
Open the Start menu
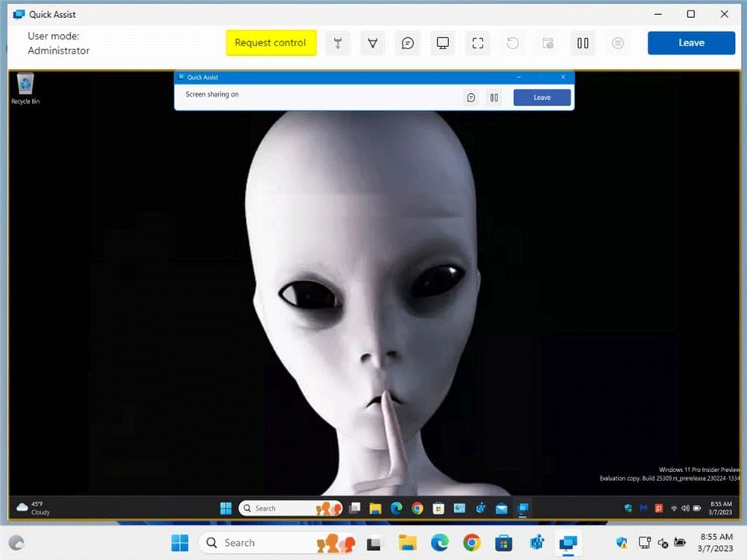tap(179, 543)
